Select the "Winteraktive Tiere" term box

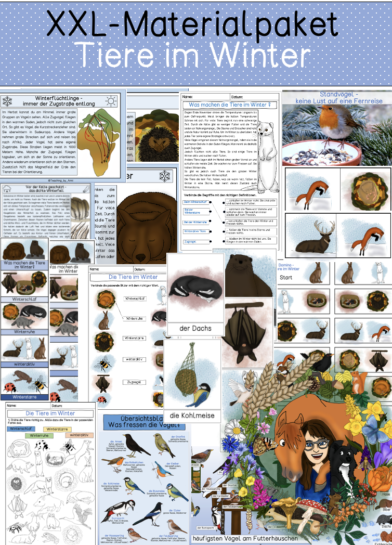[195, 231]
